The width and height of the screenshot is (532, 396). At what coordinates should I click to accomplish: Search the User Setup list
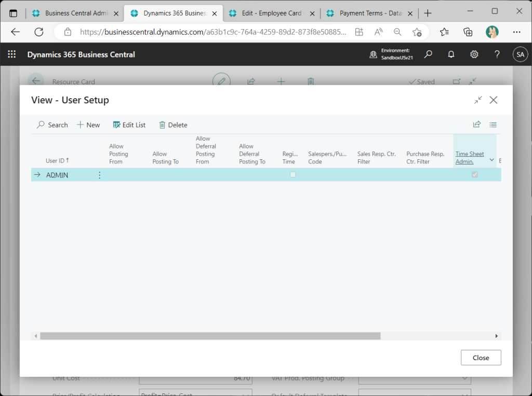(52, 125)
